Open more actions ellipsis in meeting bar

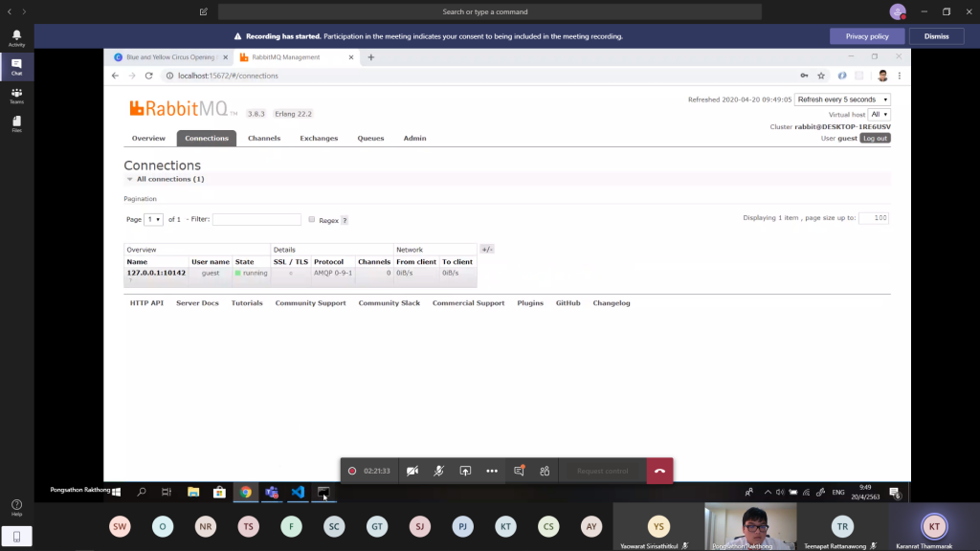[492, 471]
